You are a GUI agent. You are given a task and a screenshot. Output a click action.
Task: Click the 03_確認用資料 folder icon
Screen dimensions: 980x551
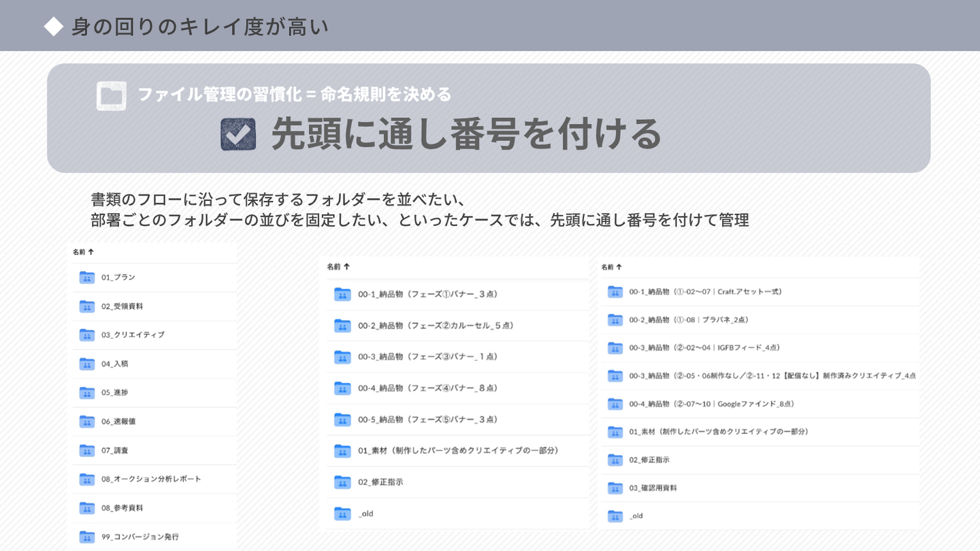pyautogui.click(x=615, y=488)
